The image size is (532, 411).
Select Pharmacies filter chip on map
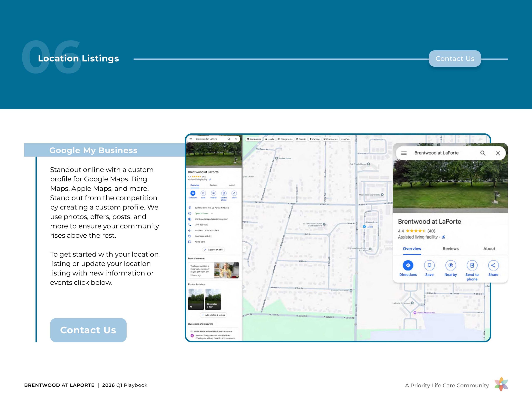coord(330,139)
